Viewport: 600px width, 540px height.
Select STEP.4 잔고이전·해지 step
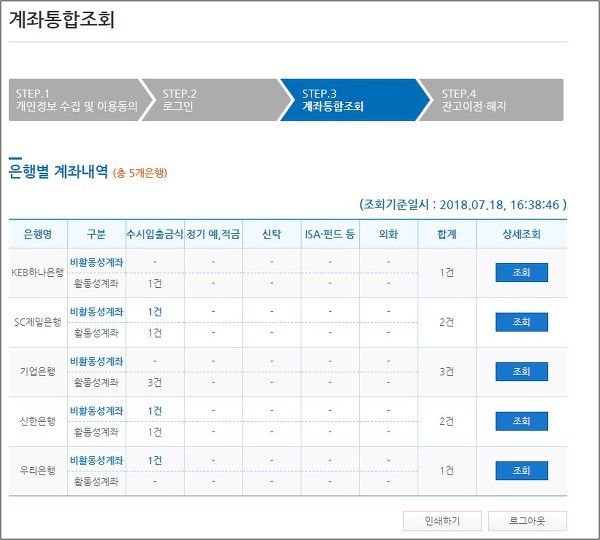pyautogui.click(x=492, y=100)
